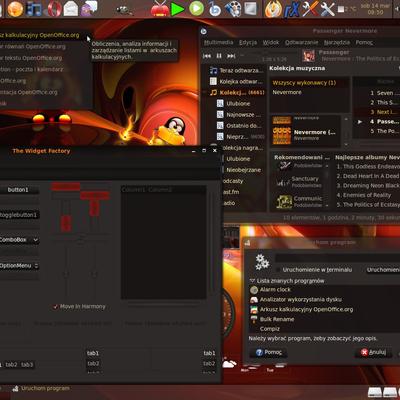Pause playback in Banshee

[219, 56]
